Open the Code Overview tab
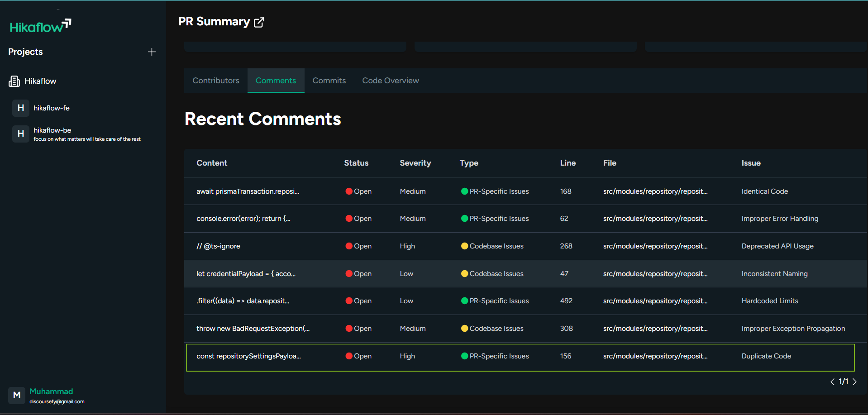 [x=390, y=81]
